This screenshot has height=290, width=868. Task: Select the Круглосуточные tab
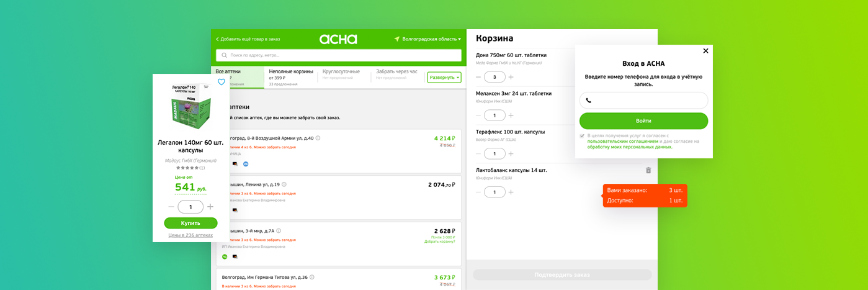[x=344, y=75]
